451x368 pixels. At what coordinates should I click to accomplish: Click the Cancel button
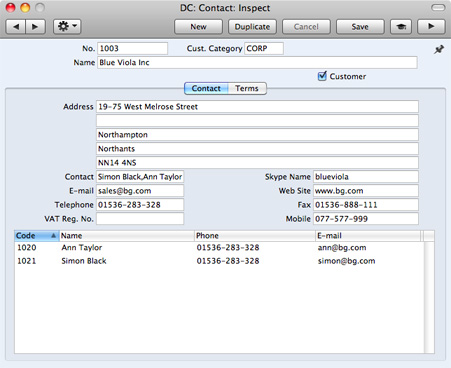[x=306, y=27]
